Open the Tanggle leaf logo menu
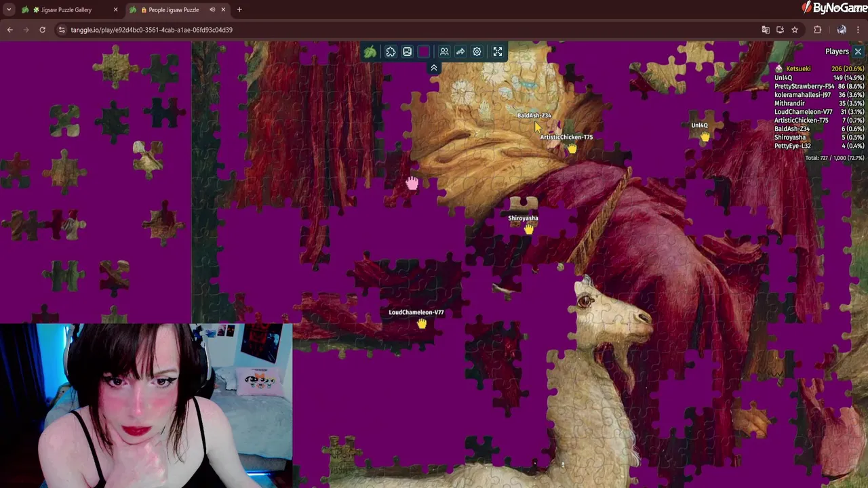868x488 pixels. 370,52
